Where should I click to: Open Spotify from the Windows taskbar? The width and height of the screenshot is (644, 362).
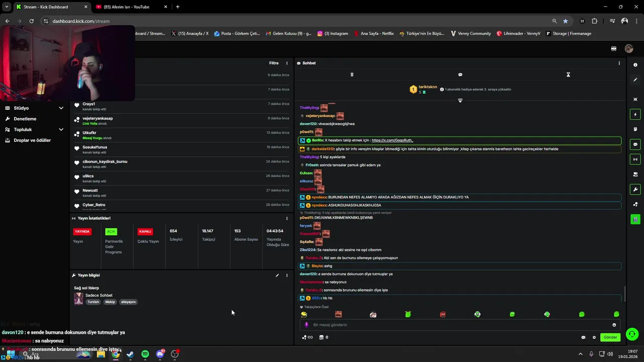145,354
